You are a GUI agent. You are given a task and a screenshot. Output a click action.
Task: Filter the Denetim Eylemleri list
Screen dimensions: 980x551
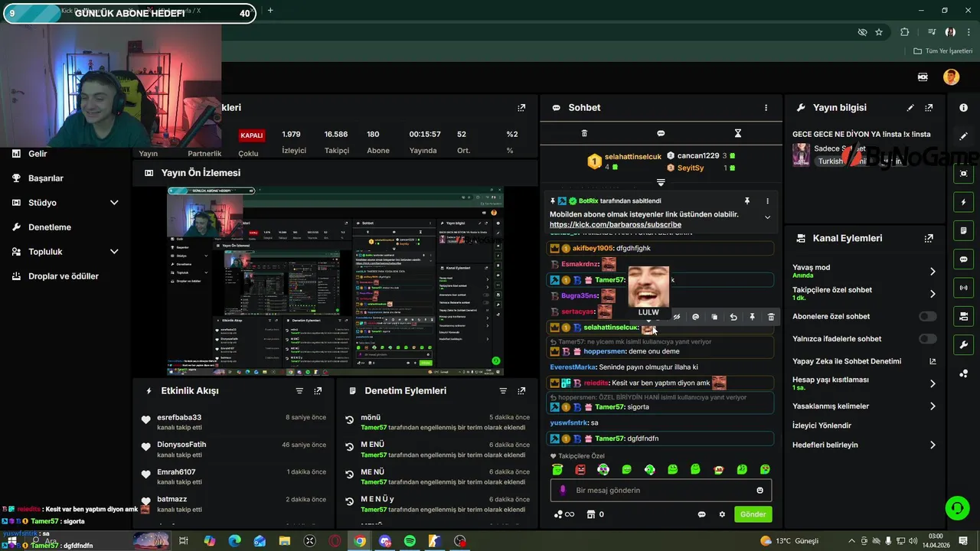tap(503, 391)
